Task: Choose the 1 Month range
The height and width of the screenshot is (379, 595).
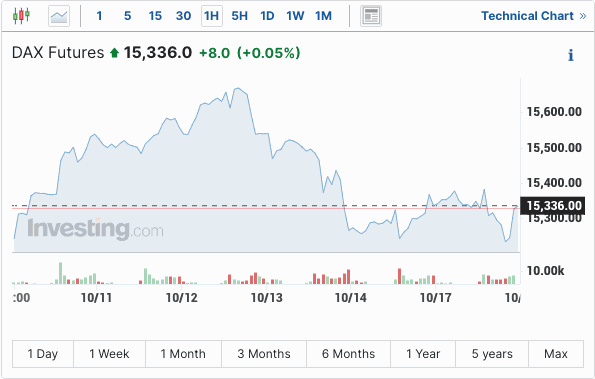Action: (x=183, y=354)
